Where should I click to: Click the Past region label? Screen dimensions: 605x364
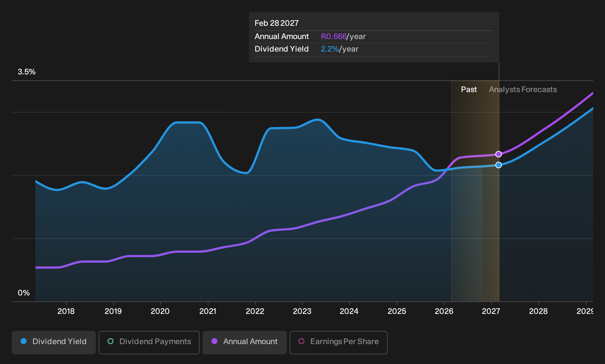click(x=469, y=90)
